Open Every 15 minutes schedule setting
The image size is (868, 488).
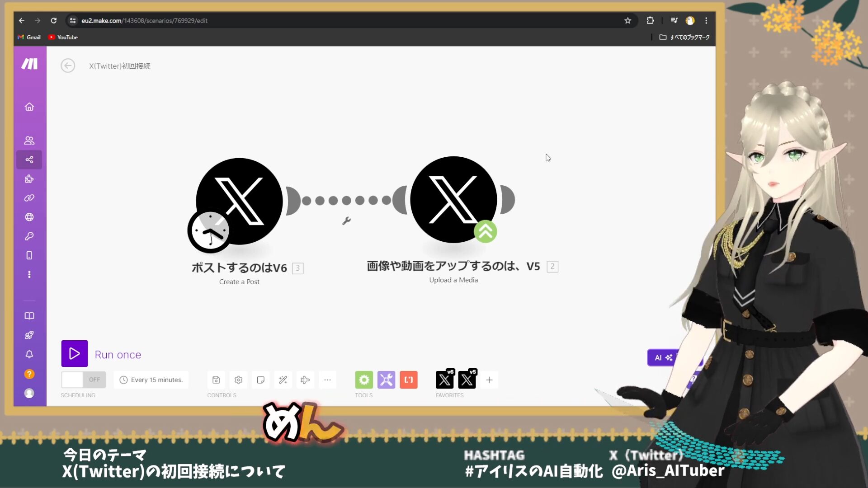(151, 380)
